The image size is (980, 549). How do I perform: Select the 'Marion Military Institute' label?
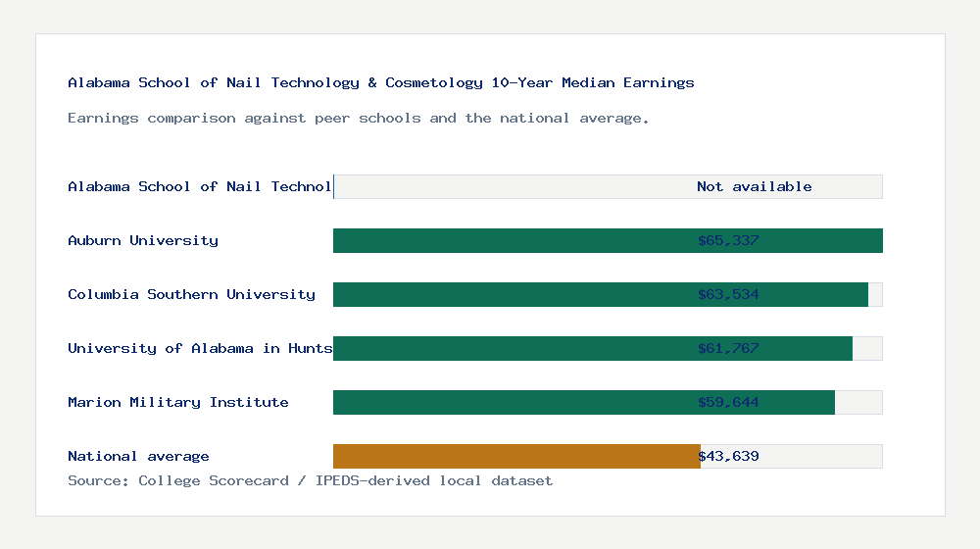(178, 402)
